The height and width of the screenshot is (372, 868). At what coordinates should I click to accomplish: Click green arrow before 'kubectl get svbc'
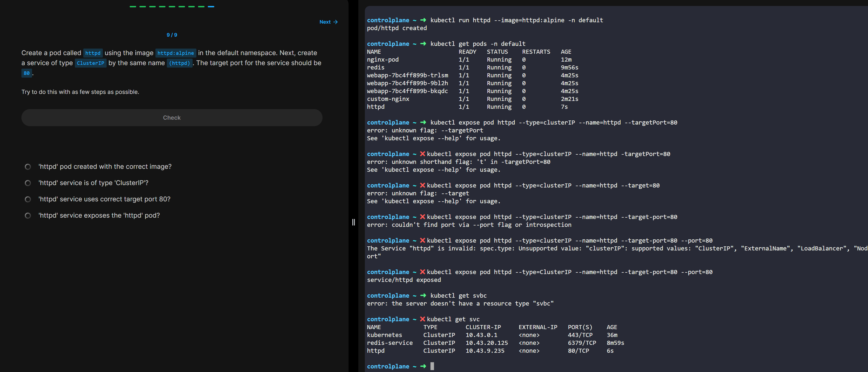coord(423,295)
